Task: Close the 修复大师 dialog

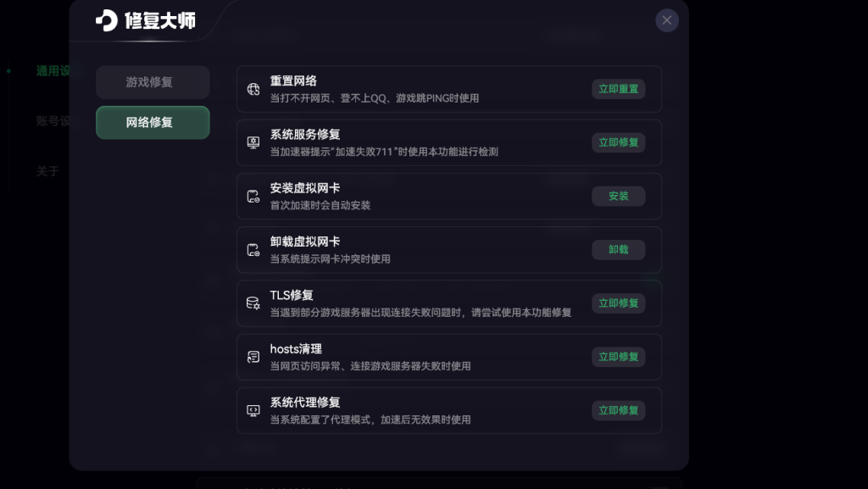Action: click(667, 20)
